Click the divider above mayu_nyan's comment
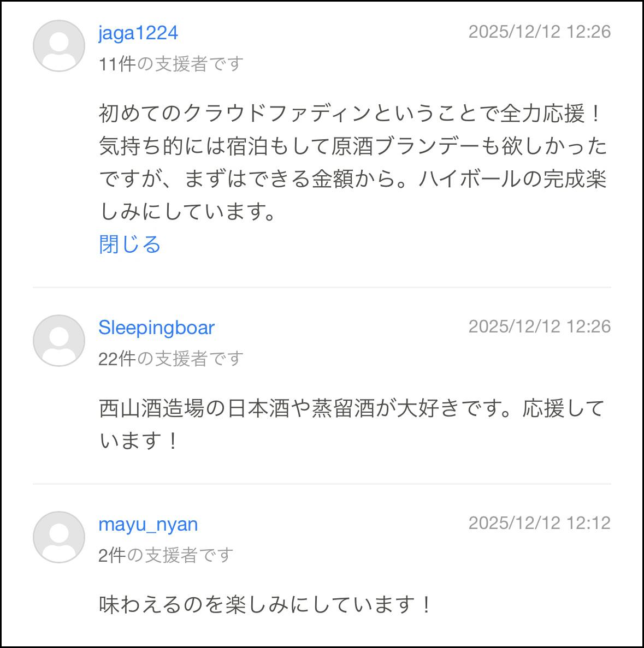The width and height of the screenshot is (644, 648). click(322, 484)
